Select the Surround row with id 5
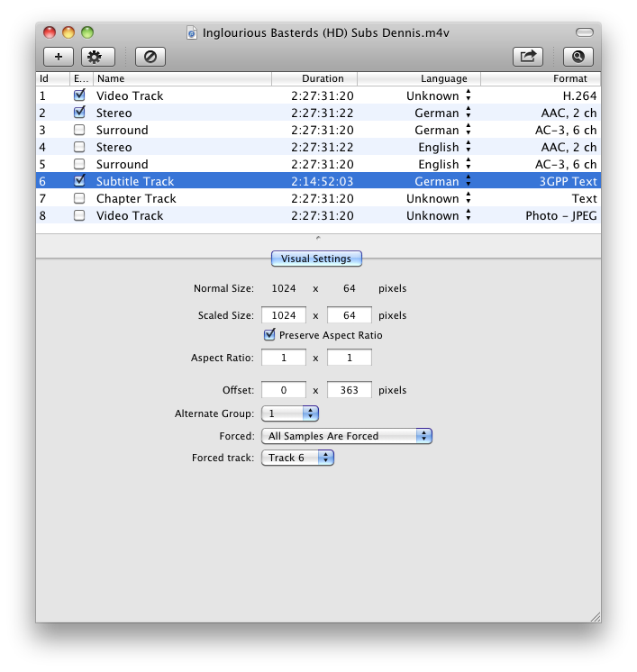This screenshot has height=672, width=637. coord(318,164)
